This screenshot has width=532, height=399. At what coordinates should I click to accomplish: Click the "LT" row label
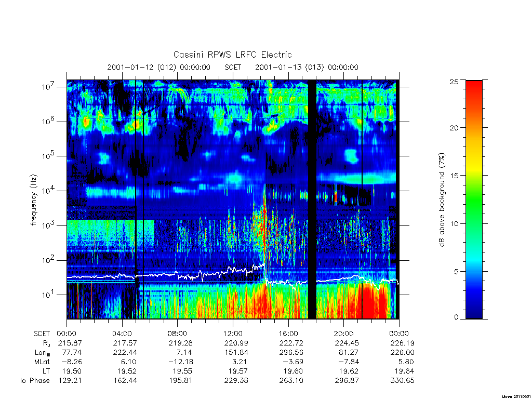46,371
